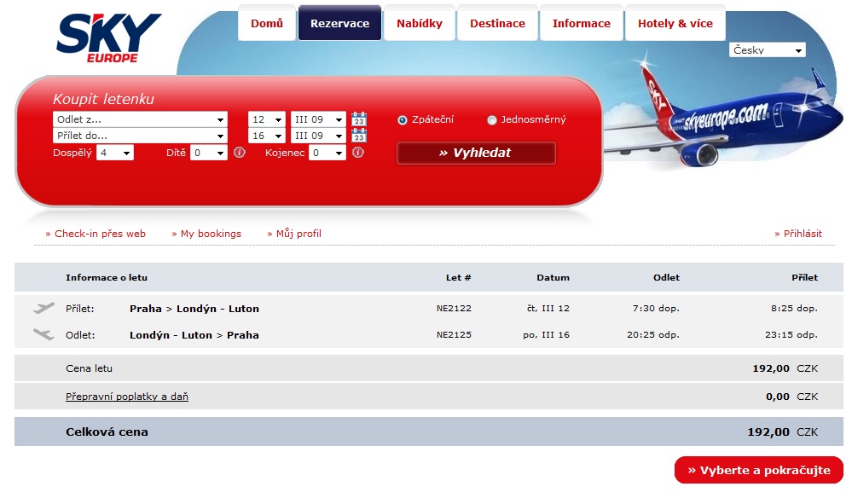The height and width of the screenshot is (504, 852).
Task: Click the '0,00 CZK' fees amount
Action: coord(791,397)
